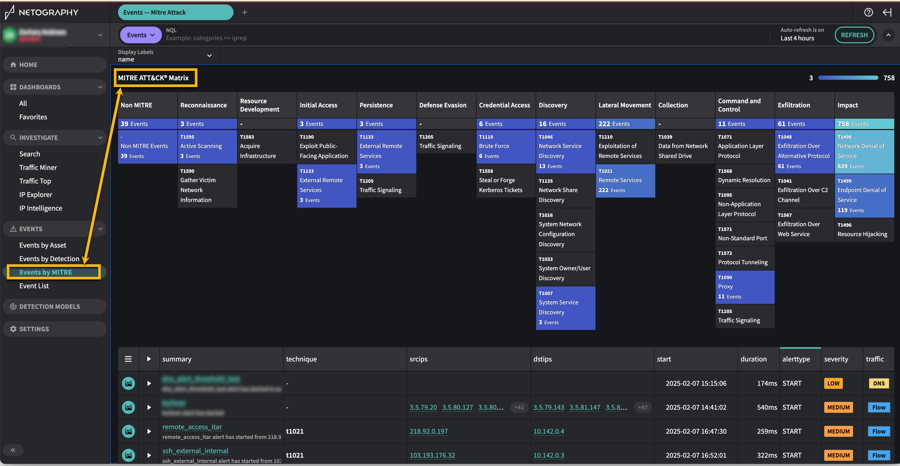900x466 pixels.
Task: Click the event icon for remote_access_itar row
Action: pos(128,431)
